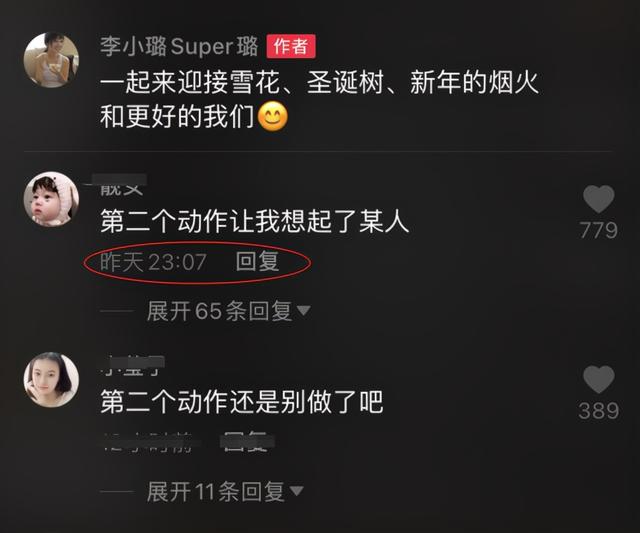The width and height of the screenshot is (640, 533).
Task: Select comment 第二个动作让我想起了某人
Action: click(x=255, y=222)
